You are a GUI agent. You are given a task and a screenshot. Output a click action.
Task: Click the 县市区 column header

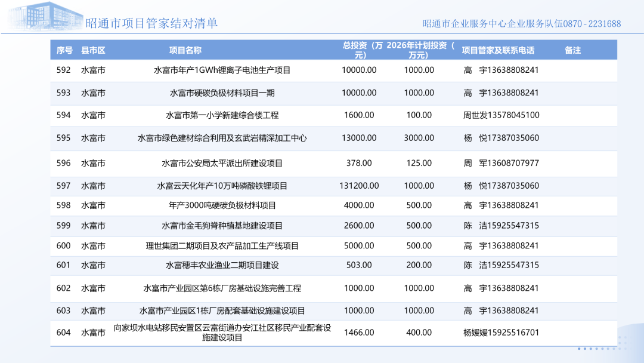click(93, 50)
